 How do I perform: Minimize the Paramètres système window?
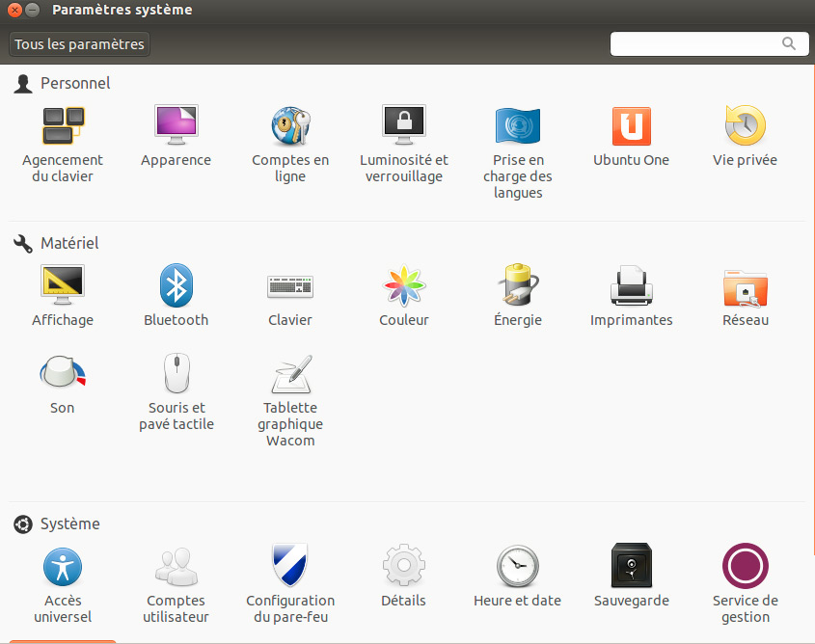tap(32, 10)
